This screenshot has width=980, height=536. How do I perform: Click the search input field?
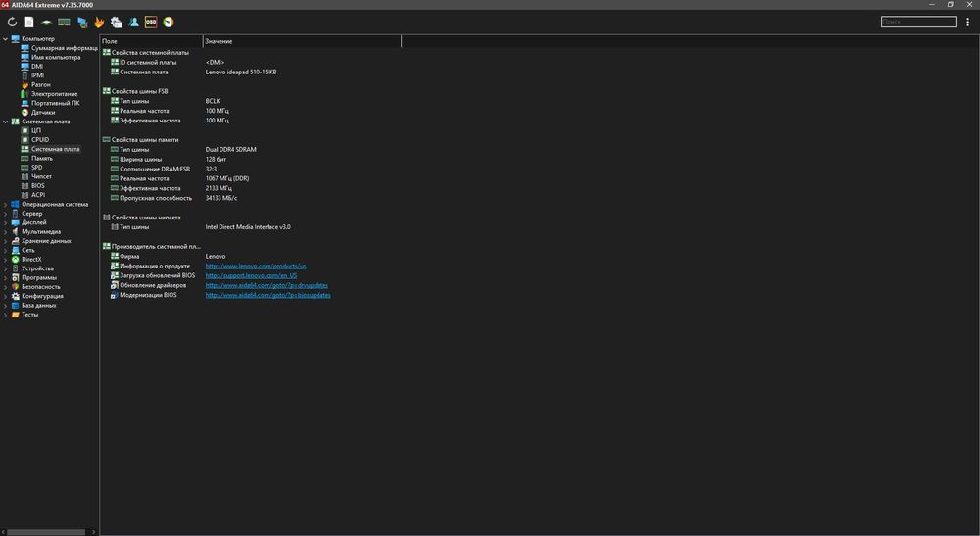point(919,22)
